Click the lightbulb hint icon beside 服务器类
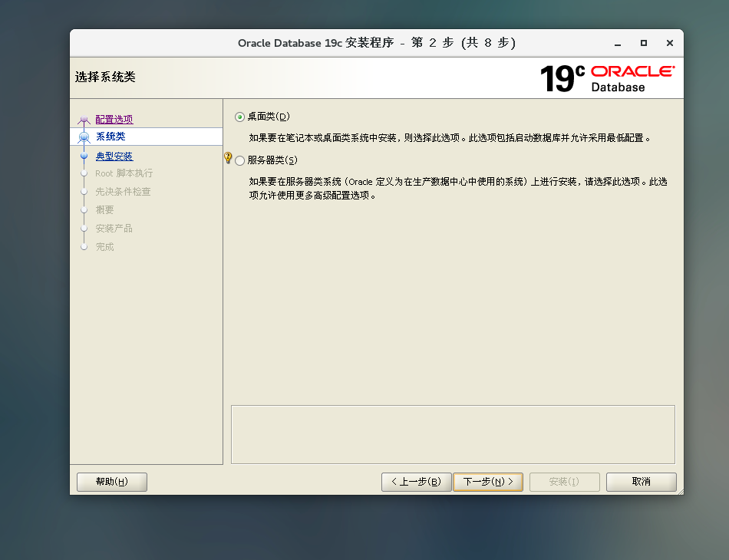Image resolution: width=729 pixels, height=560 pixels. click(x=227, y=156)
